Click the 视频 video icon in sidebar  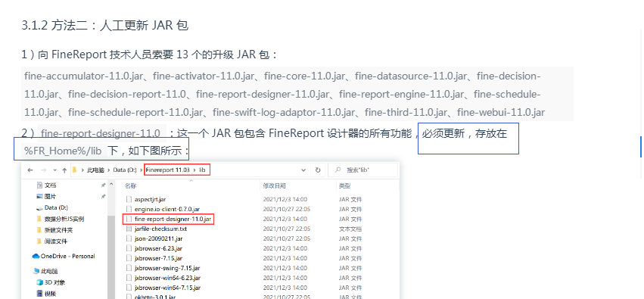pyautogui.click(x=40, y=294)
